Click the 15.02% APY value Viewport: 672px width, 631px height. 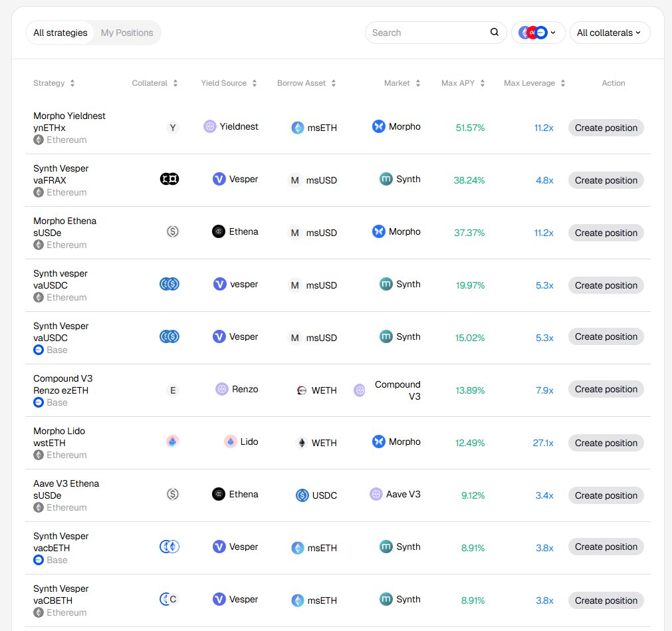(470, 338)
